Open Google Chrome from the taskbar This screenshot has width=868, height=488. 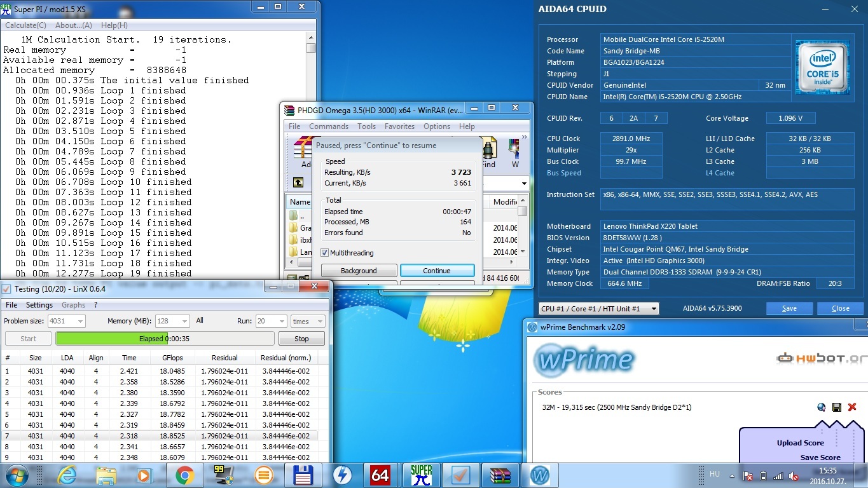coord(185,475)
